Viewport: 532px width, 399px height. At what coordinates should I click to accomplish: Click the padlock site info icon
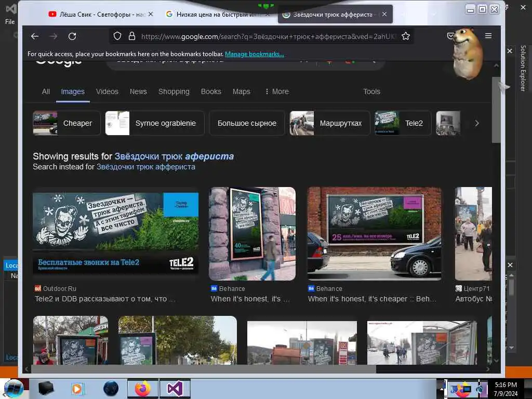tap(132, 36)
